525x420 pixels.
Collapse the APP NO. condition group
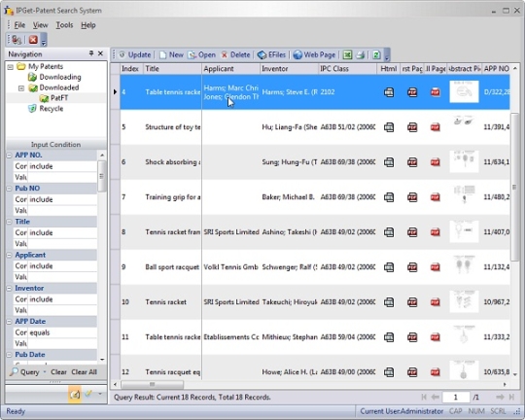tap(10, 156)
